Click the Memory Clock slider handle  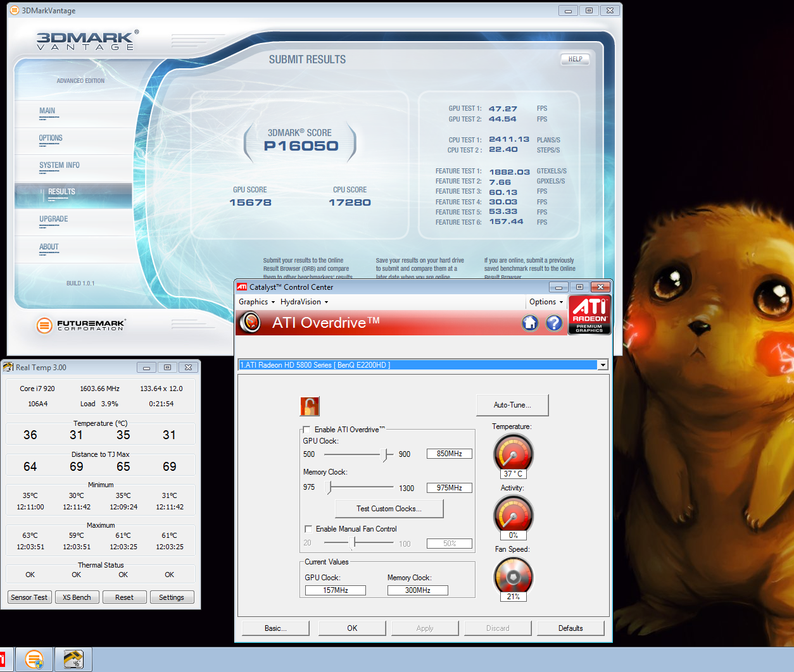coord(329,488)
